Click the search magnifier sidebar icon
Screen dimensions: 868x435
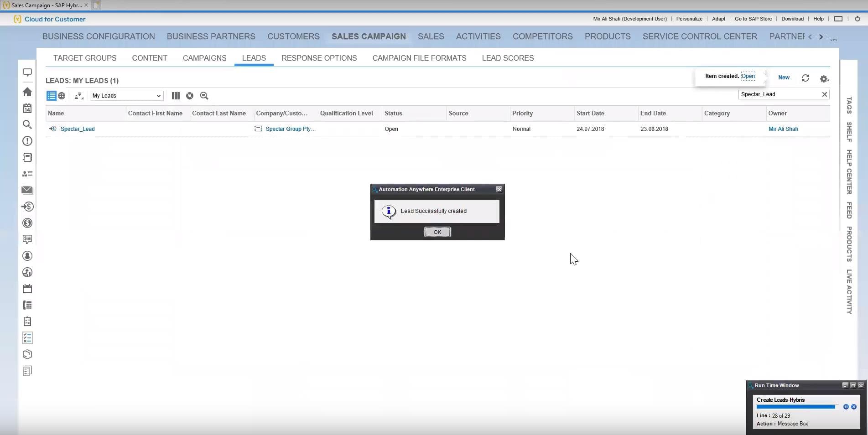(27, 124)
